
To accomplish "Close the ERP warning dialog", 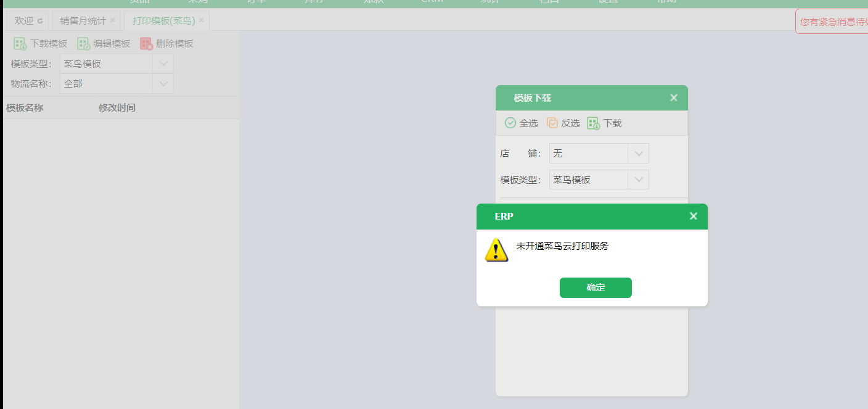I will [x=694, y=216].
